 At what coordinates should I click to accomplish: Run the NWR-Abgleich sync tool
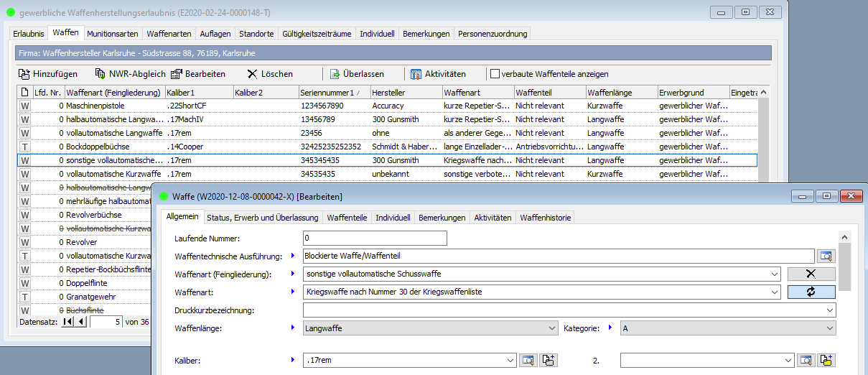coord(131,74)
